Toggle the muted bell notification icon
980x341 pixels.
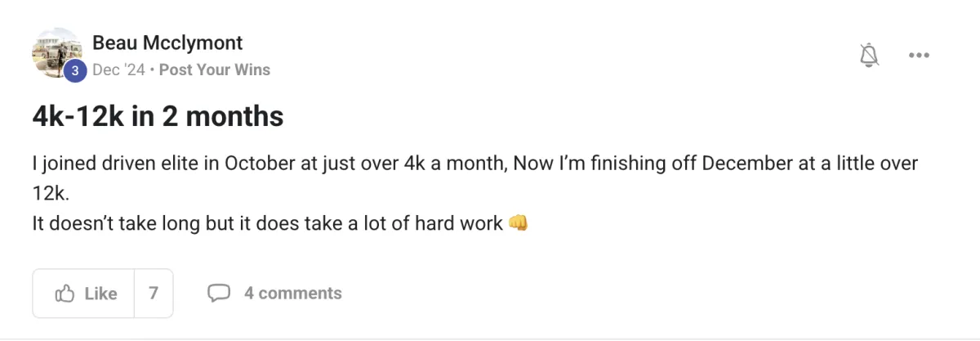point(870,55)
